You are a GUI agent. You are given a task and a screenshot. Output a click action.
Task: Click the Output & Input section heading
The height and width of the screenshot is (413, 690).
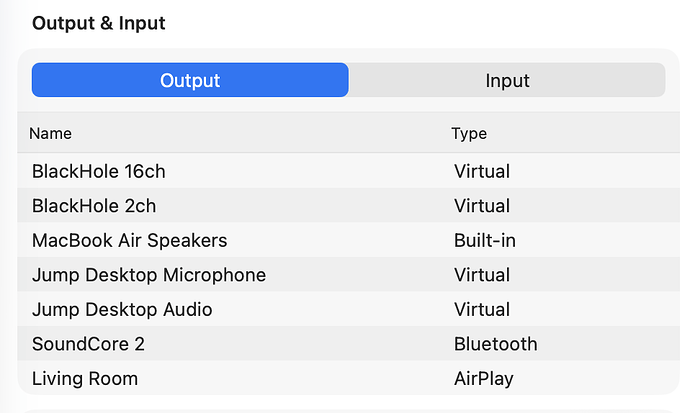click(99, 23)
